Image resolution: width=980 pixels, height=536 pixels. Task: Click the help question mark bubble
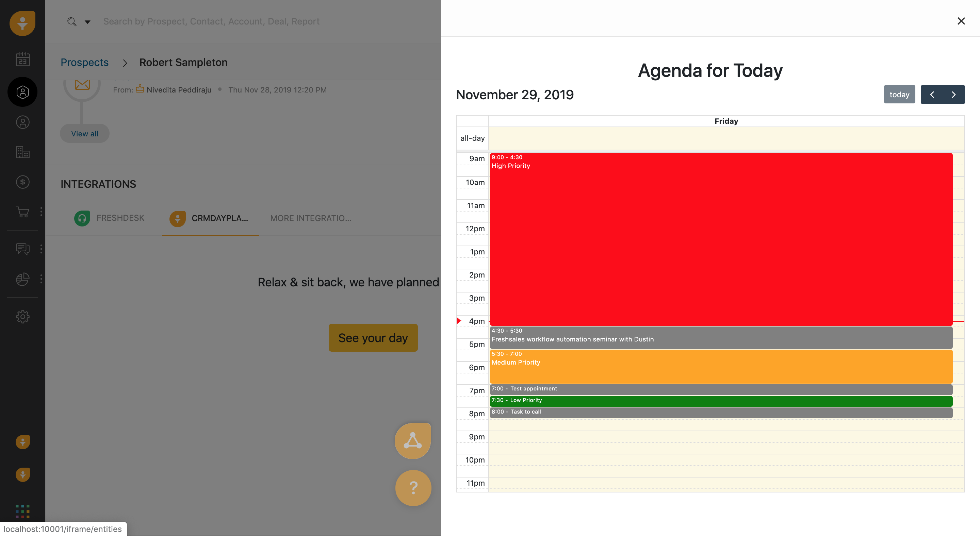point(413,488)
